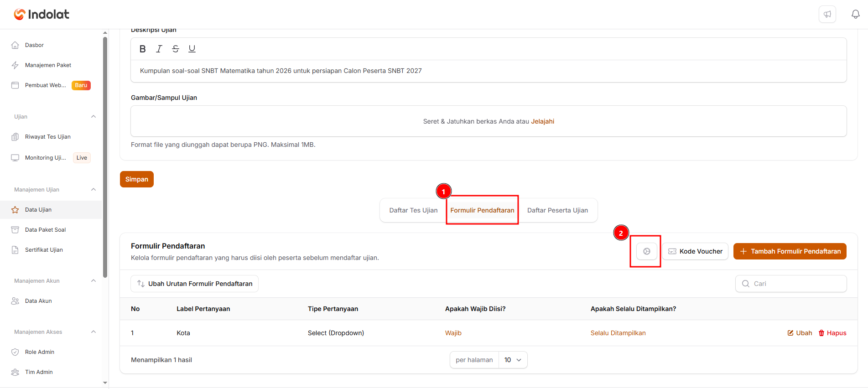The width and height of the screenshot is (868, 389).
Task: Click the sidebar vertical scrollbar thumb
Action: pos(105,157)
